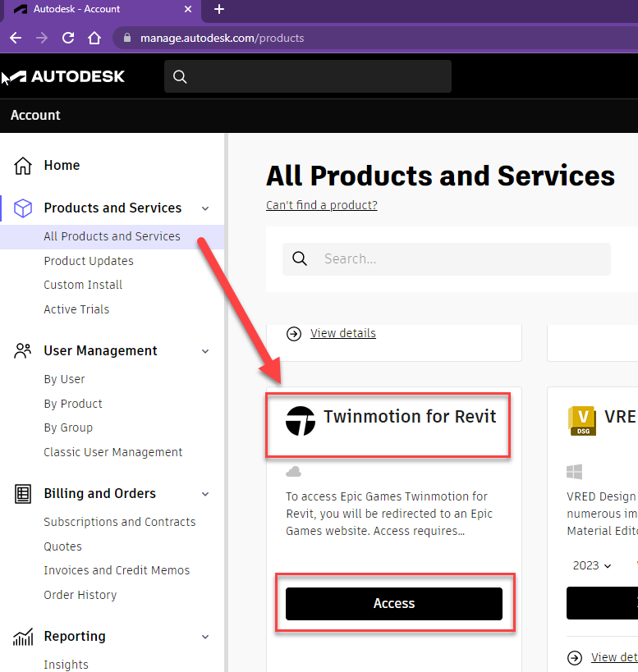Click the arrow icon beside View details
This screenshot has height=672, width=638.
coord(294,333)
